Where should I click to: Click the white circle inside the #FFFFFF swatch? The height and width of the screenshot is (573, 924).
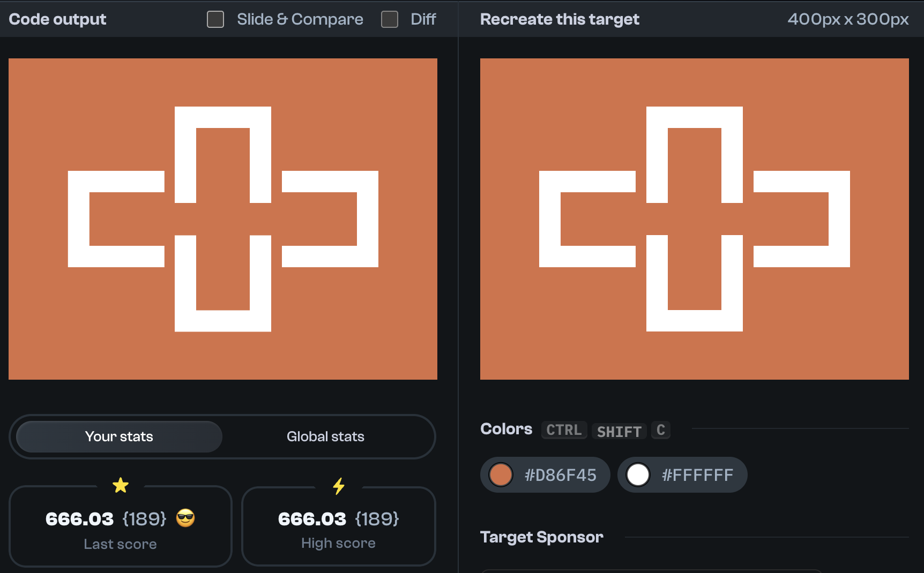pyautogui.click(x=638, y=474)
